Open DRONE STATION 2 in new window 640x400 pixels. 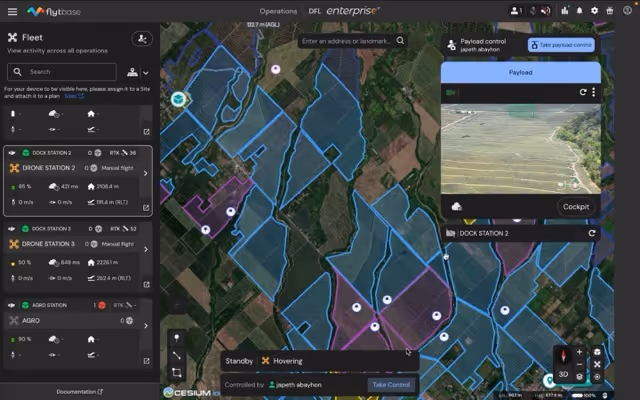146,208
